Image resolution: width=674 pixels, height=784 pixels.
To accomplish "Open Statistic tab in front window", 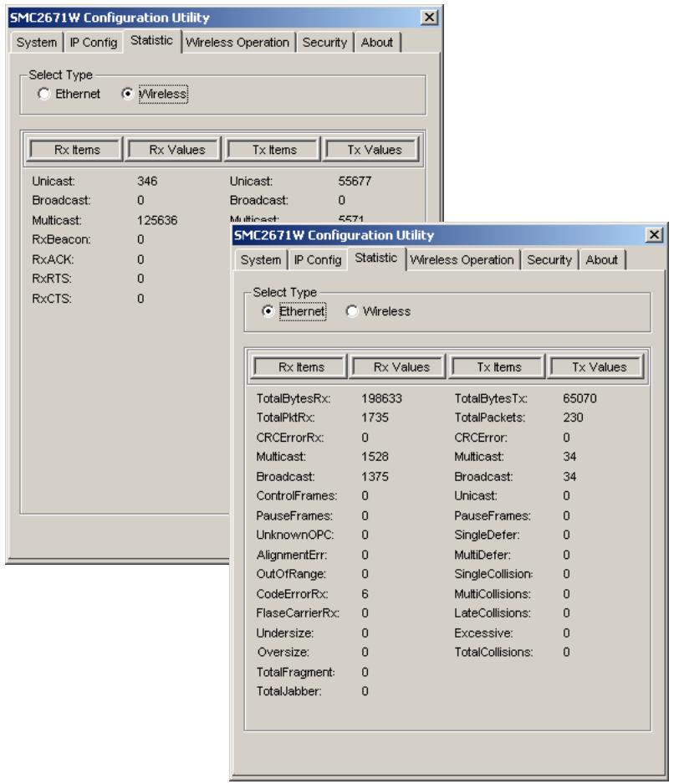I will point(376,258).
